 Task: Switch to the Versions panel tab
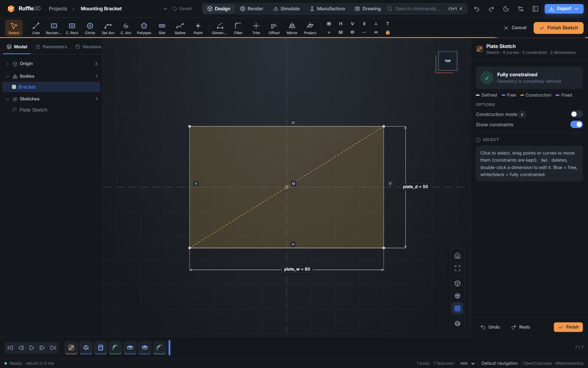point(88,47)
